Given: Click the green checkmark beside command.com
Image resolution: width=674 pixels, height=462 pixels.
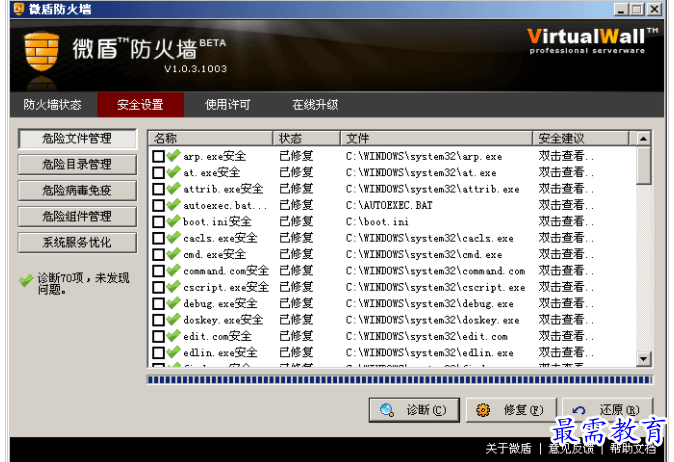Looking at the screenshot, I should (x=173, y=270).
